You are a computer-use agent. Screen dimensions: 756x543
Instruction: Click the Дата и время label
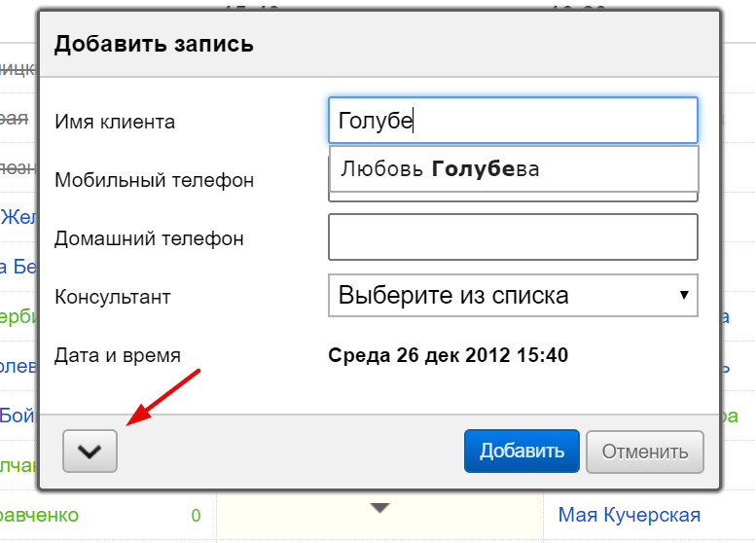(x=118, y=355)
